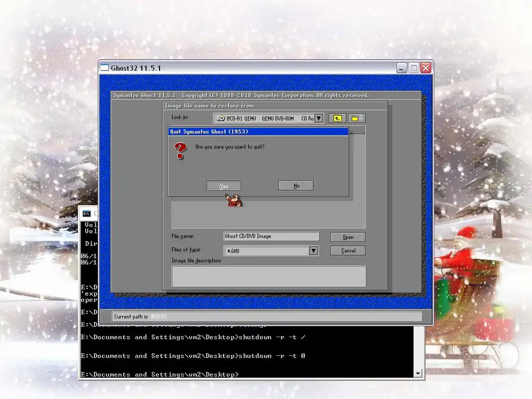Minimize the Ghost32 window

[402, 68]
